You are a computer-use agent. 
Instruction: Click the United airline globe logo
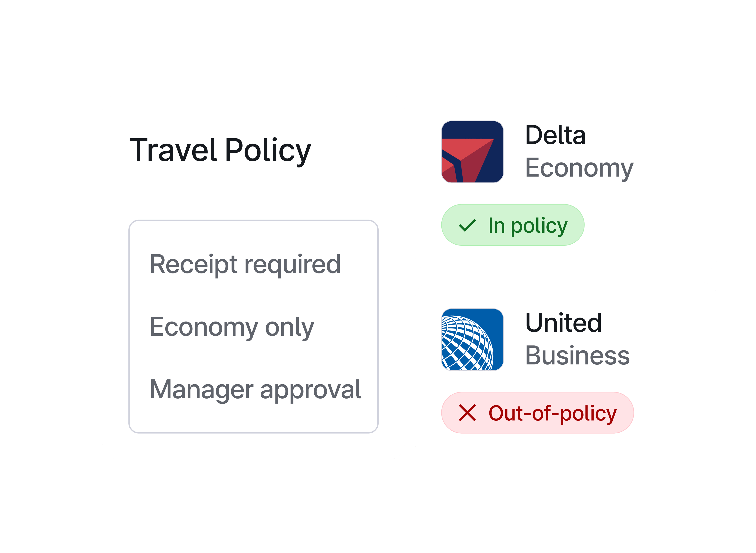click(472, 339)
